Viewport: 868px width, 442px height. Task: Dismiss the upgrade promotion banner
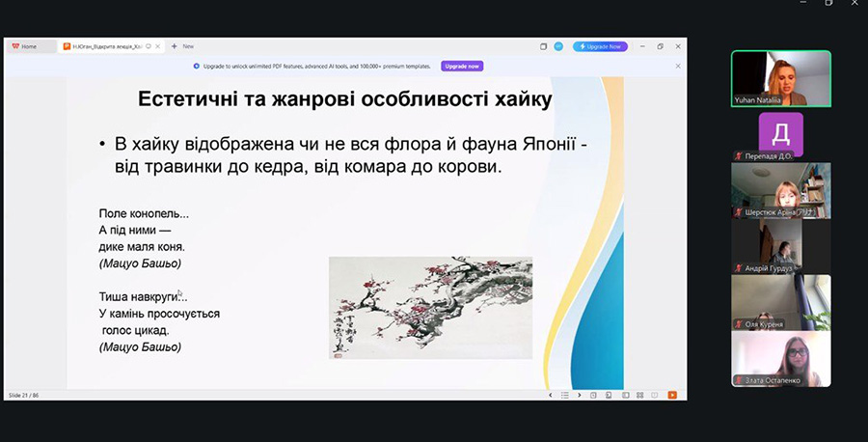(x=678, y=66)
